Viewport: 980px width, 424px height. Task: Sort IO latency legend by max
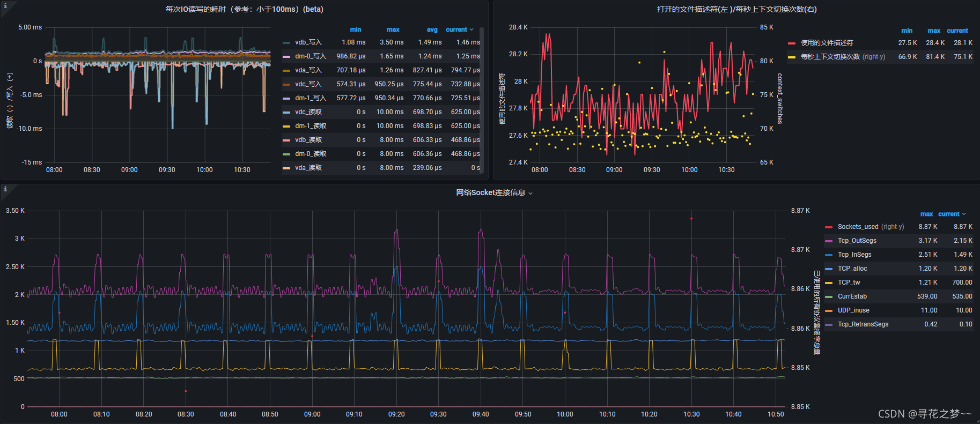pos(393,30)
